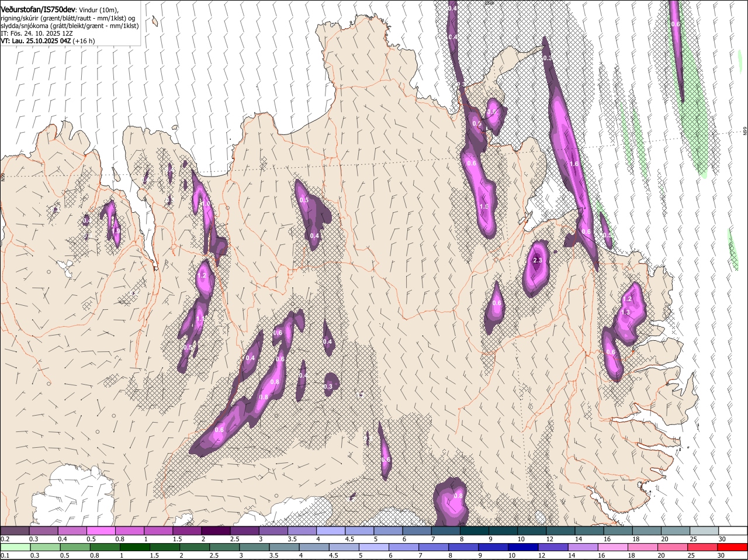
Task: Pick the purple-scale swatch between 25 and 30
Action: (x=704, y=530)
